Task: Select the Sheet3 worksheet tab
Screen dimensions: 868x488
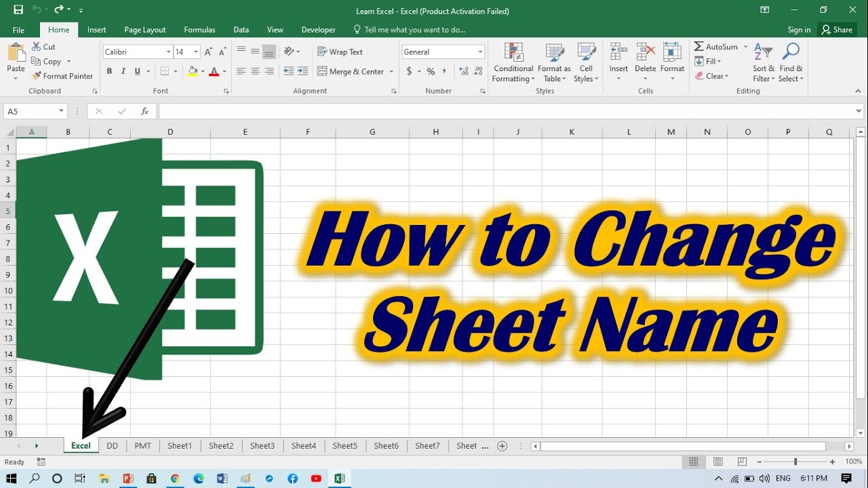Action: click(262, 446)
